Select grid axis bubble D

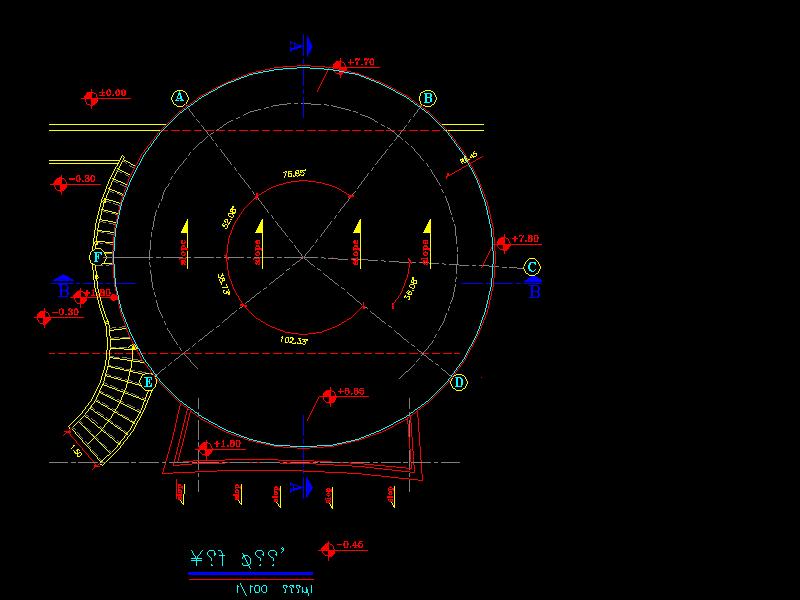[x=458, y=382]
